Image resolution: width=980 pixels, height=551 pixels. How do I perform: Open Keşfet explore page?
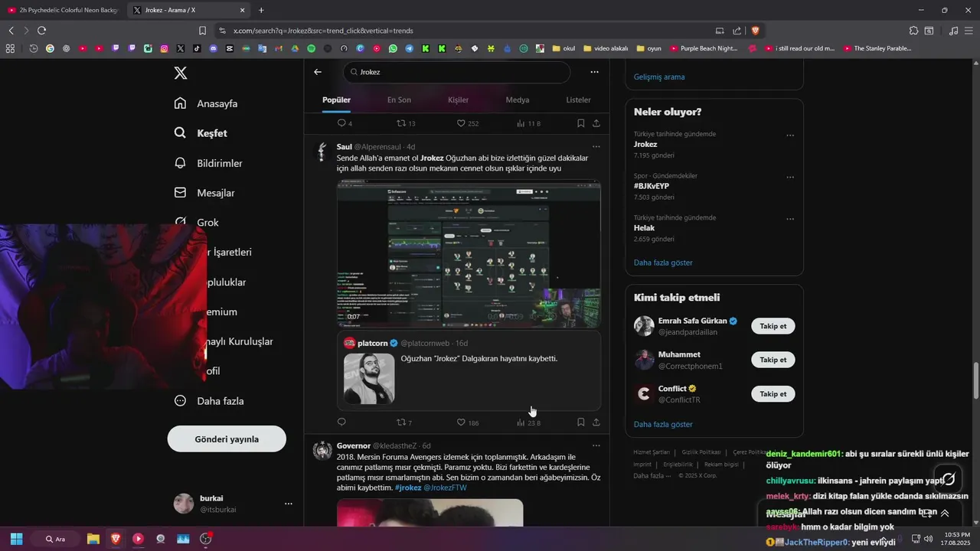(x=201, y=133)
